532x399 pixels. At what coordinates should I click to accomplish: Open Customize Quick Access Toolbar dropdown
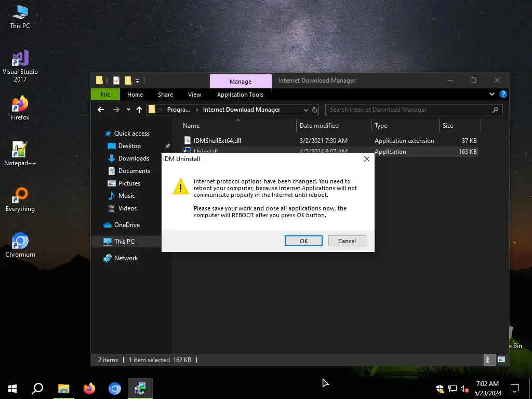point(137,81)
